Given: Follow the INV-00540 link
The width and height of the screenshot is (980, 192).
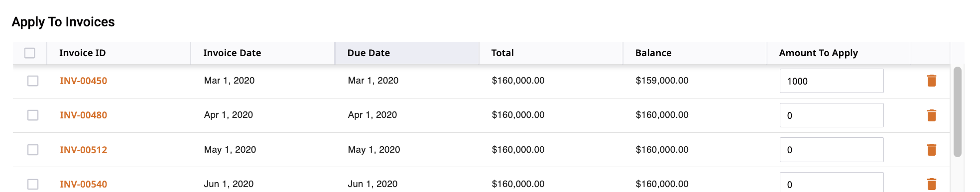Looking at the screenshot, I should pos(83,184).
